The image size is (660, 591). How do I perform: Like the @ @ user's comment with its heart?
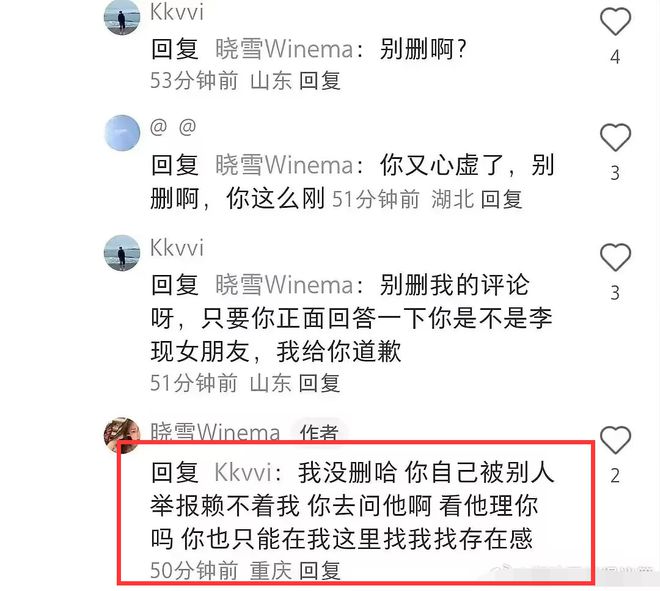tap(615, 138)
